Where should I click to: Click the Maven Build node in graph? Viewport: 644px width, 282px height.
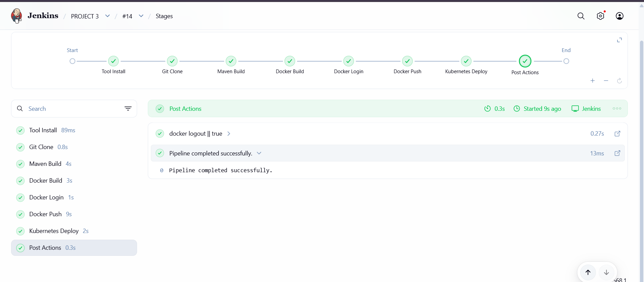[x=231, y=61]
